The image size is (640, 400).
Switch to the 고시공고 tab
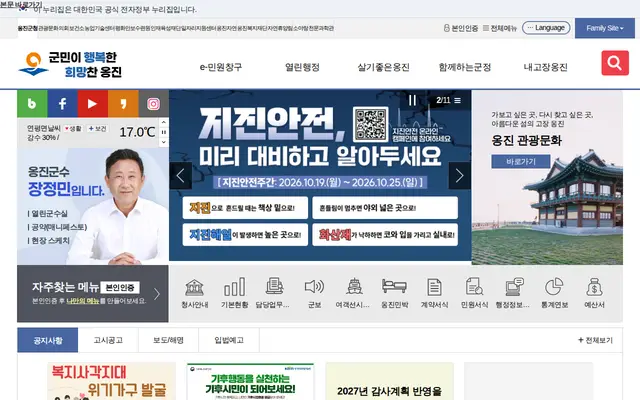tap(108, 340)
